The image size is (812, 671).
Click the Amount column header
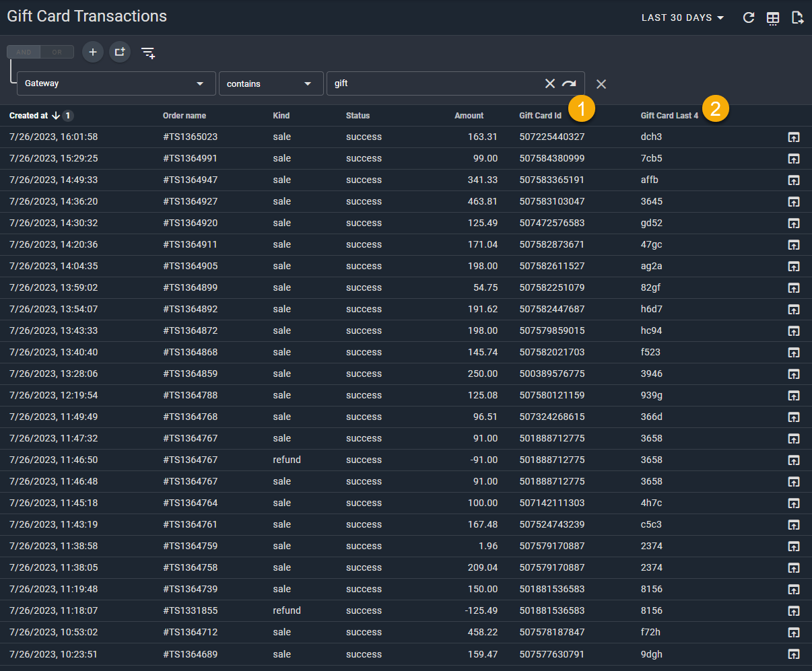click(x=469, y=116)
